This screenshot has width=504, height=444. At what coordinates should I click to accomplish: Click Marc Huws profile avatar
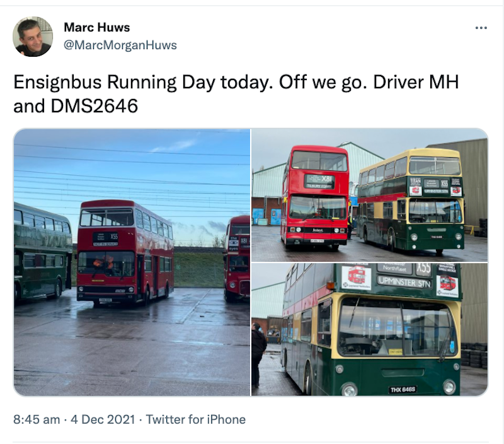point(33,37)
